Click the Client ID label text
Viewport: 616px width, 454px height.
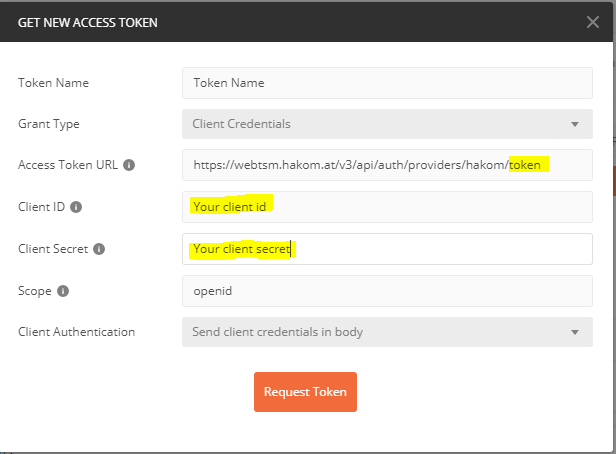(x=41, y=207)
